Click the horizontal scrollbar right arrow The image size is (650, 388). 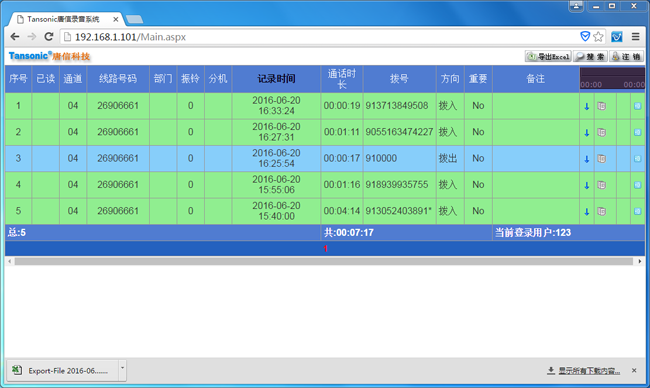[x=640, y=261]
